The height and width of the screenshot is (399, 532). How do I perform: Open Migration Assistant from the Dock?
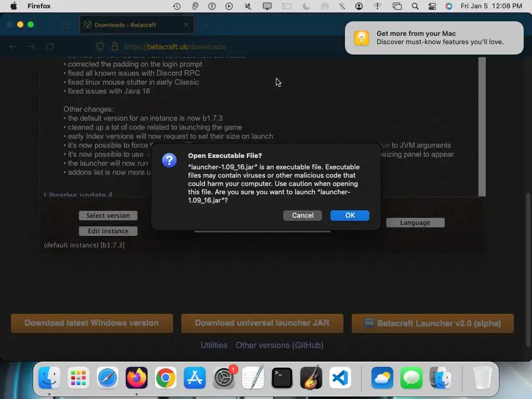point(441,378)
